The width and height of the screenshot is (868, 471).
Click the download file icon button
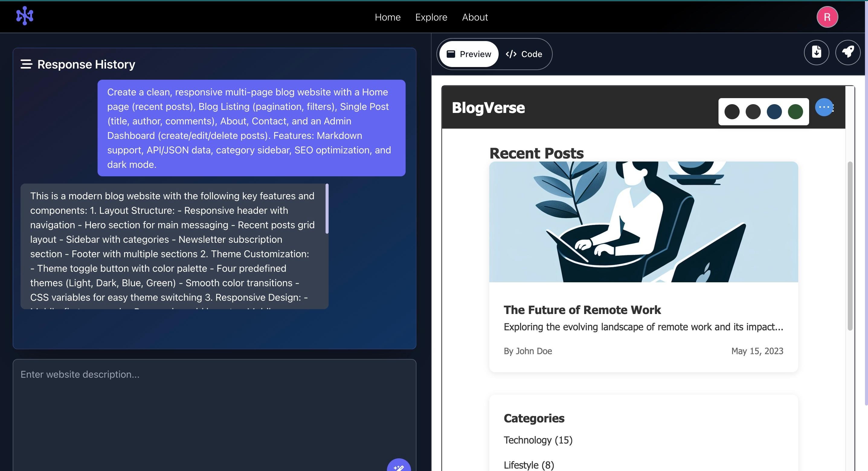tap(816, 52)
